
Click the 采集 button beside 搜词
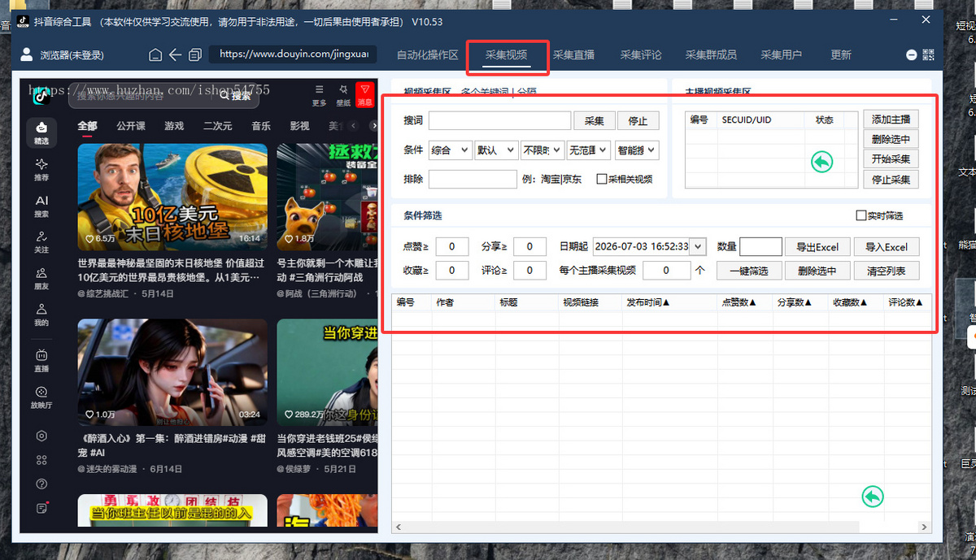click(x=595, y=121)
